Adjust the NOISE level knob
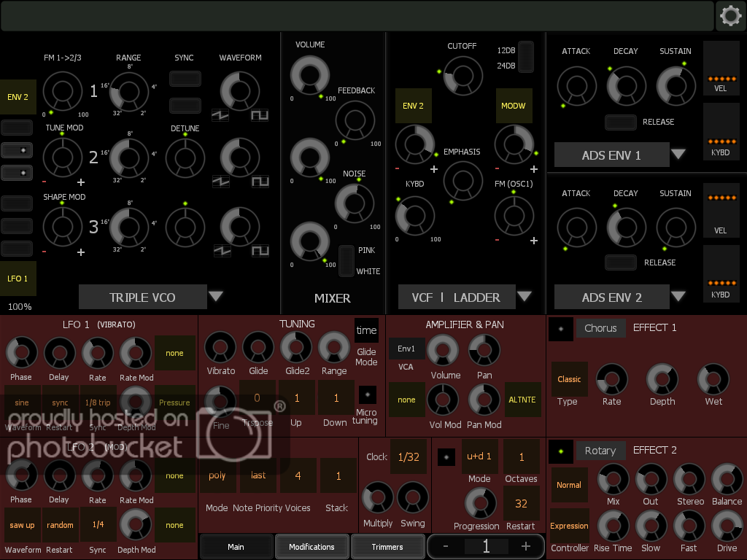 355,203
